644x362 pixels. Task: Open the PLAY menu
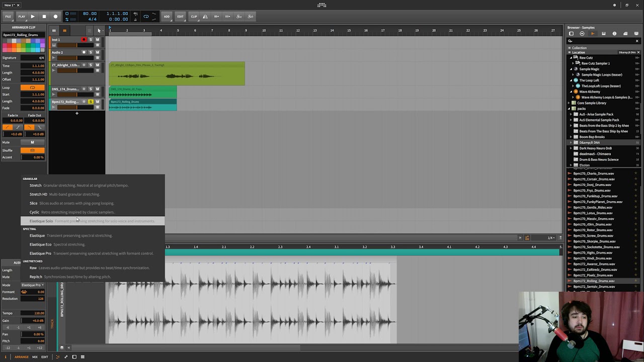point(22,17)
